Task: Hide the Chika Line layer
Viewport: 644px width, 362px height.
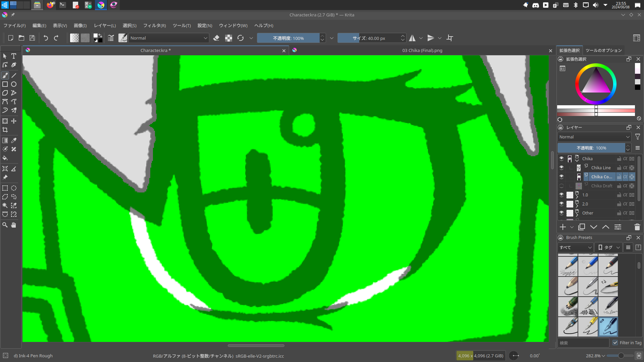Action: tap(561, 168)
